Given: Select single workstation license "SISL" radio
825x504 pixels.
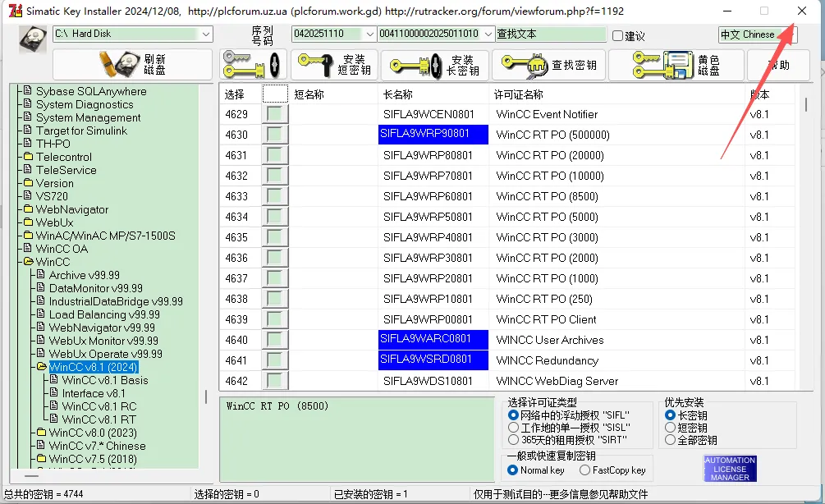Looking at the screenshot, I should pyautogui.click(x=513, y=427).
